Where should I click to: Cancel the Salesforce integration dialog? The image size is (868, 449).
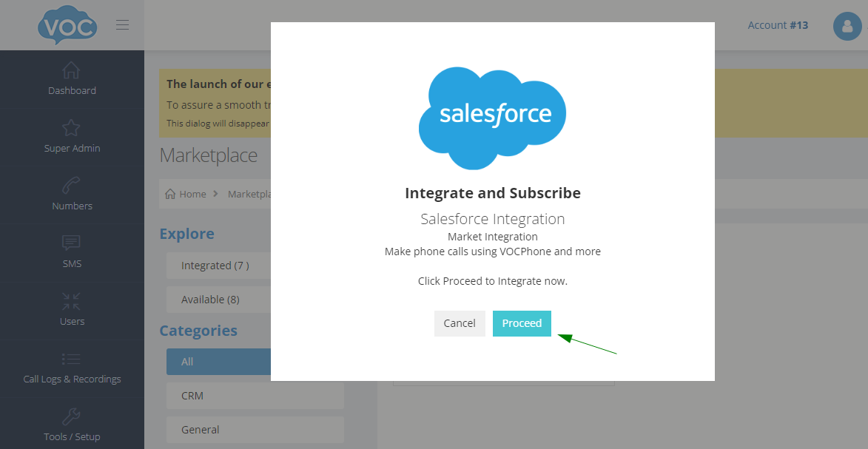tap(460, 323)
